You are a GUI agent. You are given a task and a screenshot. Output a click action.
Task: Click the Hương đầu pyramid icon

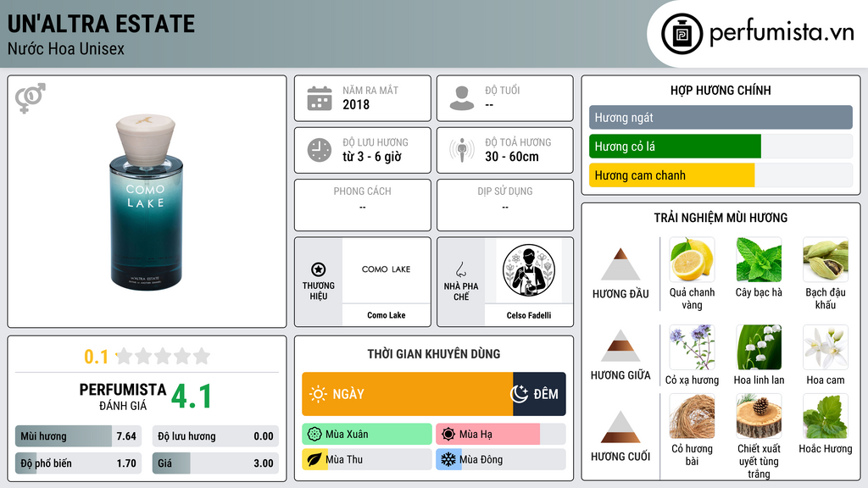coord(620,264)
